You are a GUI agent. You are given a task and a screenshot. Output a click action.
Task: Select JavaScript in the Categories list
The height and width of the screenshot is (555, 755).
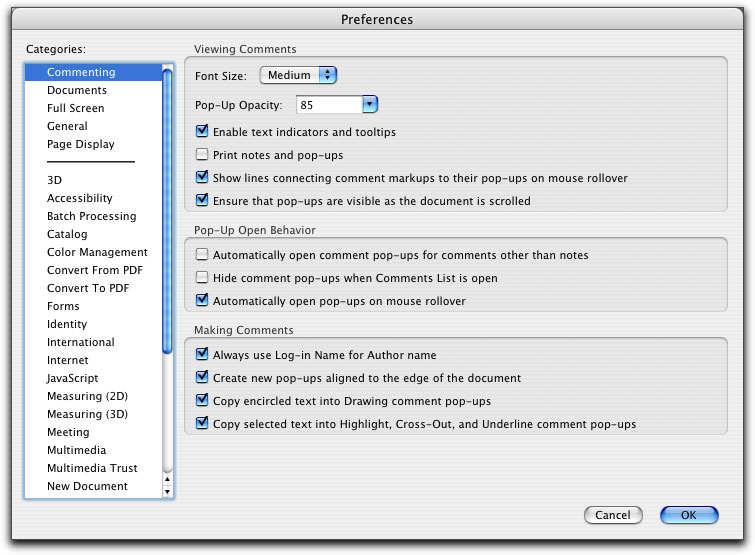[x=72, y=378]
